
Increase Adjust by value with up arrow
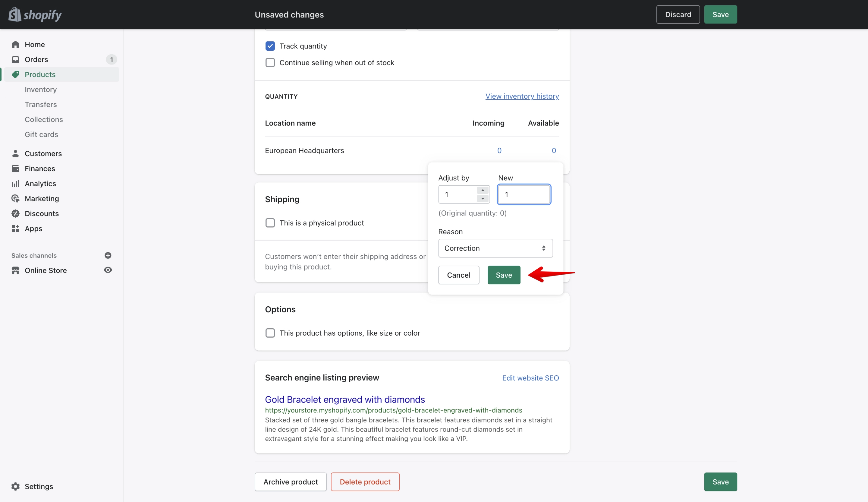point(483,190)
